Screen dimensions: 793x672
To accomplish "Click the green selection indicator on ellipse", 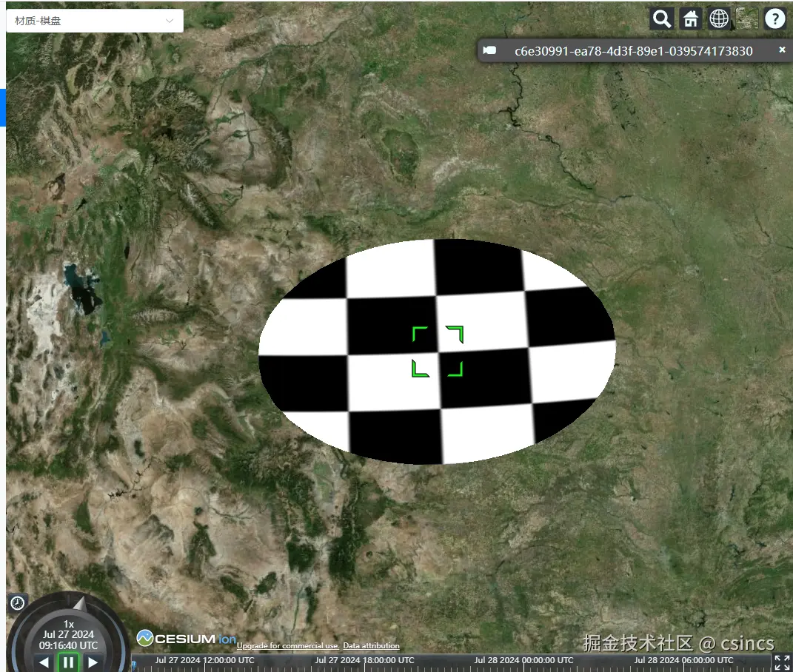I will (x=438, y=352).
